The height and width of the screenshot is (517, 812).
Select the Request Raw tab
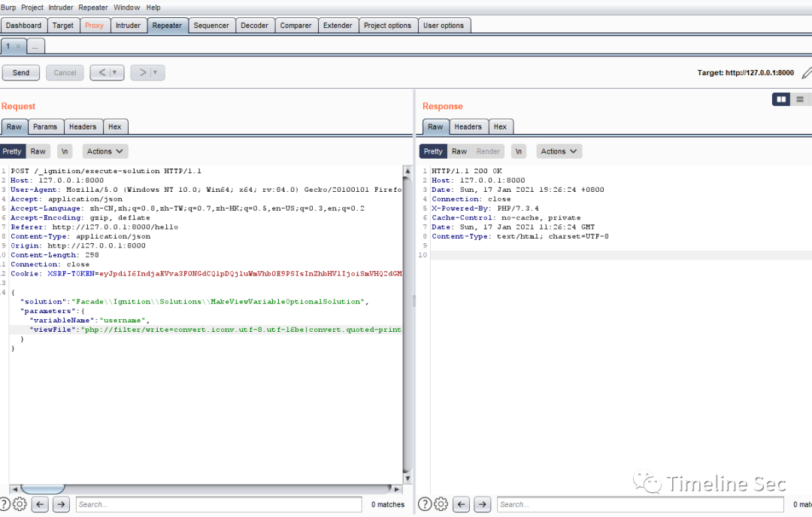pyautogui.click(x=14, y=126)
